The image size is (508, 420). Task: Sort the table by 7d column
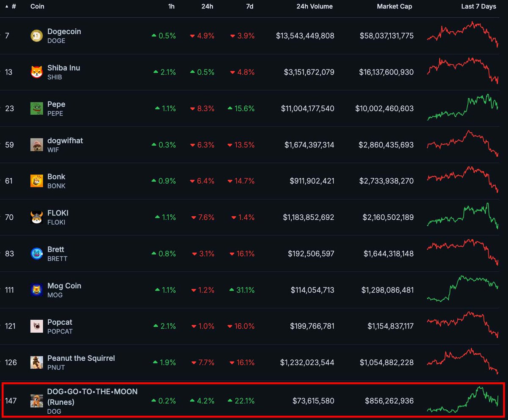pyautogui.click(x=249, y=6)
